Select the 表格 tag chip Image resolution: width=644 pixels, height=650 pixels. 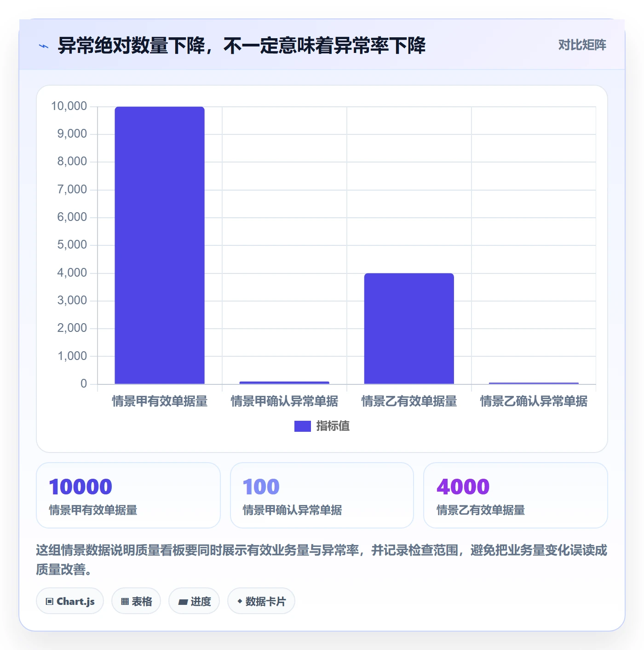(136, 601)
